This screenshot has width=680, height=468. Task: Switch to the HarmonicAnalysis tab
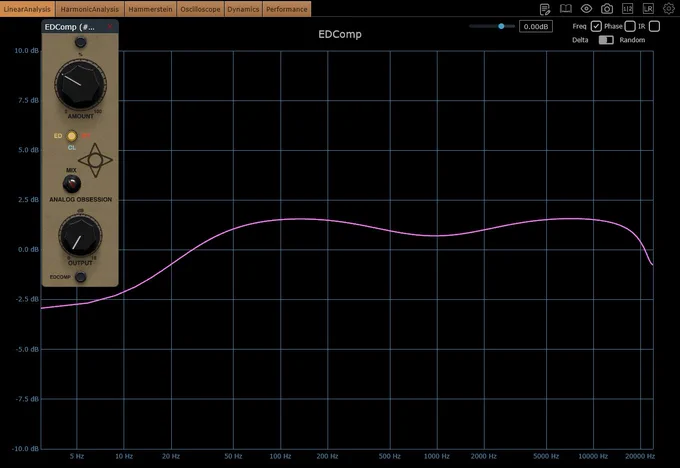pos(90,9)
